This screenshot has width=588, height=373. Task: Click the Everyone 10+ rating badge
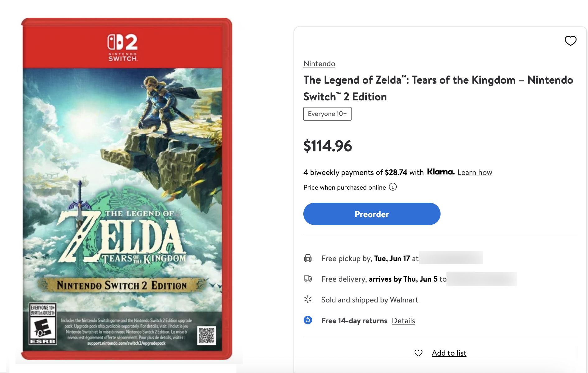(x=327, y=114)
